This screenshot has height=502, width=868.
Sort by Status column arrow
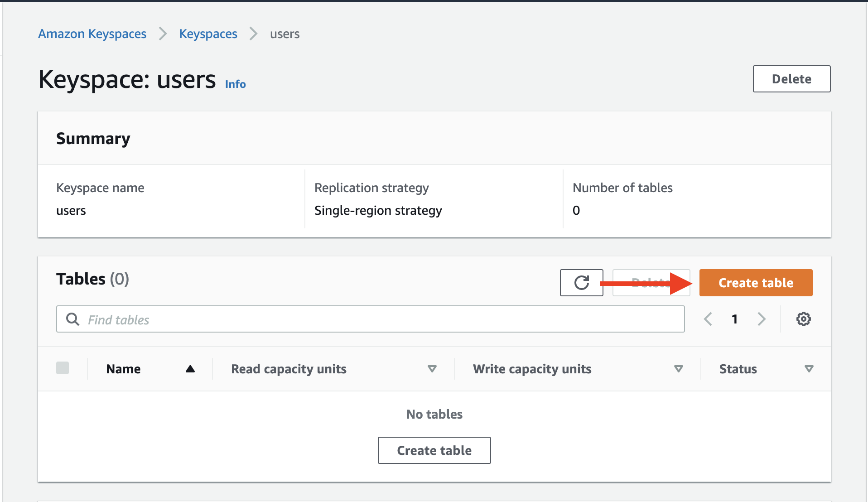809,369
